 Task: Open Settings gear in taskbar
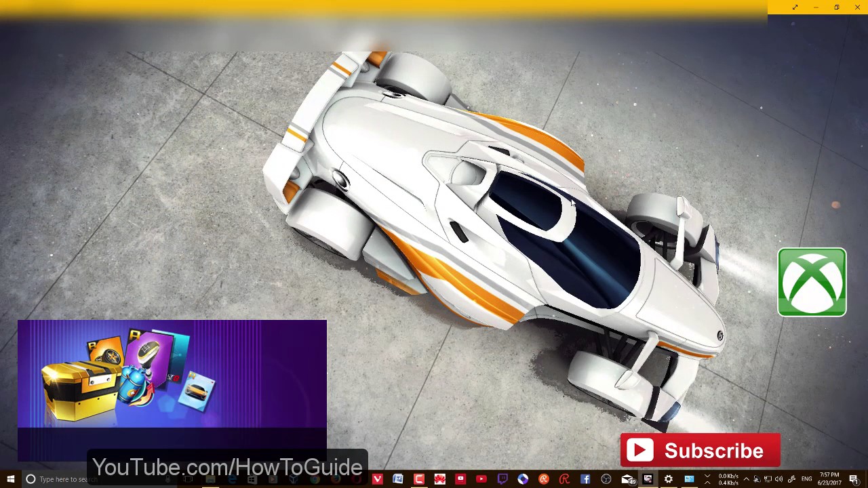click(x=669, y=479)
